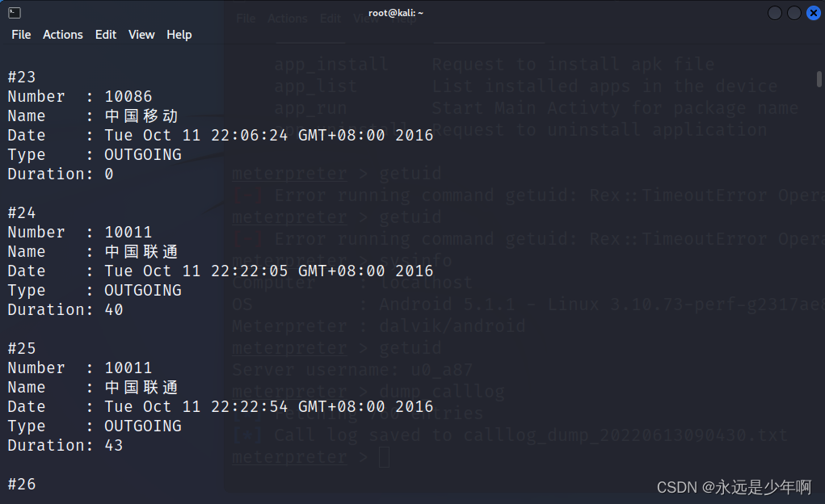825x504 pixels.
Task: Click app_list in background terminal
Action: tap(315, 86)
